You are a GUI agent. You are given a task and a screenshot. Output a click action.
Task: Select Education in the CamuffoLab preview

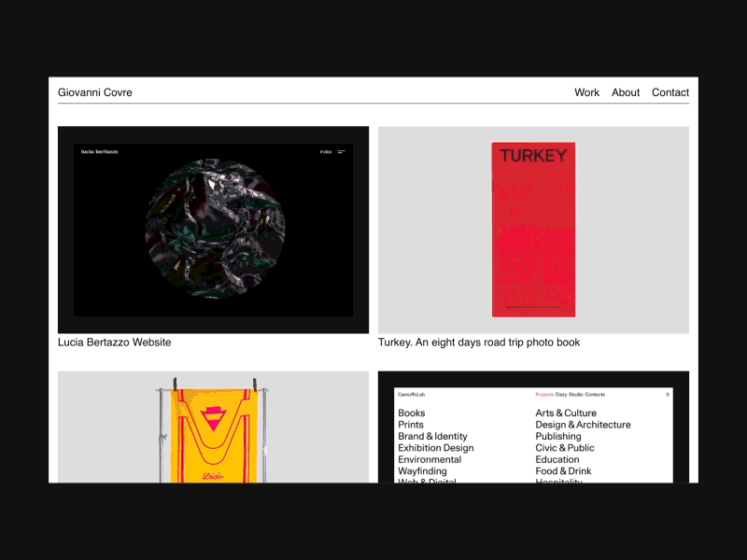tap(557, 459)
